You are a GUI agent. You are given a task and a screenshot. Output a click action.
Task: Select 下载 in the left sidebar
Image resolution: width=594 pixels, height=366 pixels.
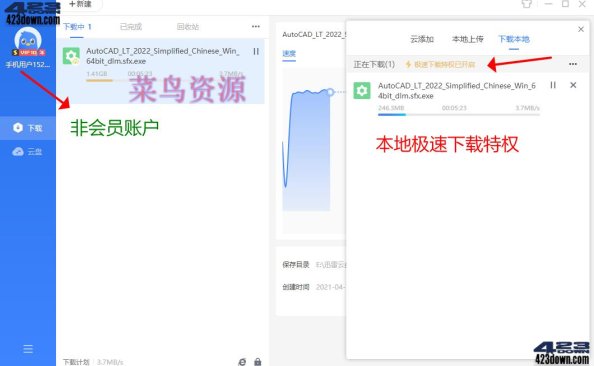[x=28, y=128]
